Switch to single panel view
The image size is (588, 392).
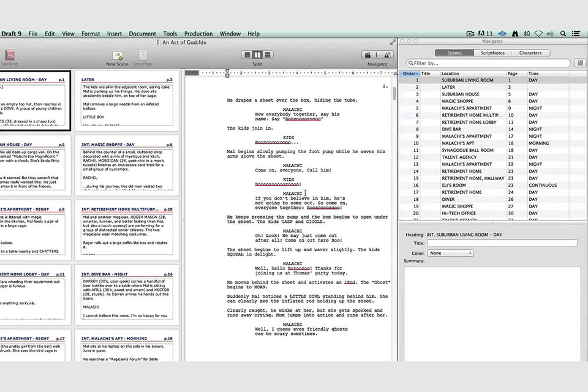point(247,55)
